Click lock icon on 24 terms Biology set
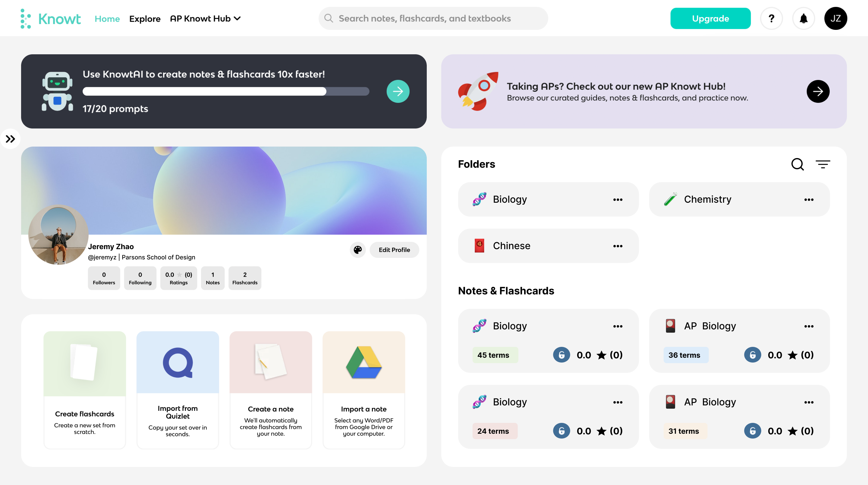Viewport: 868px width, 485px height. (561, 431)
